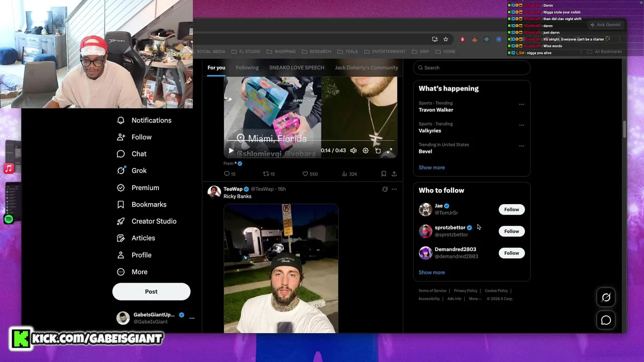
Task: Open the Ricky Banks video thumbnail
Action: (281, 268)
